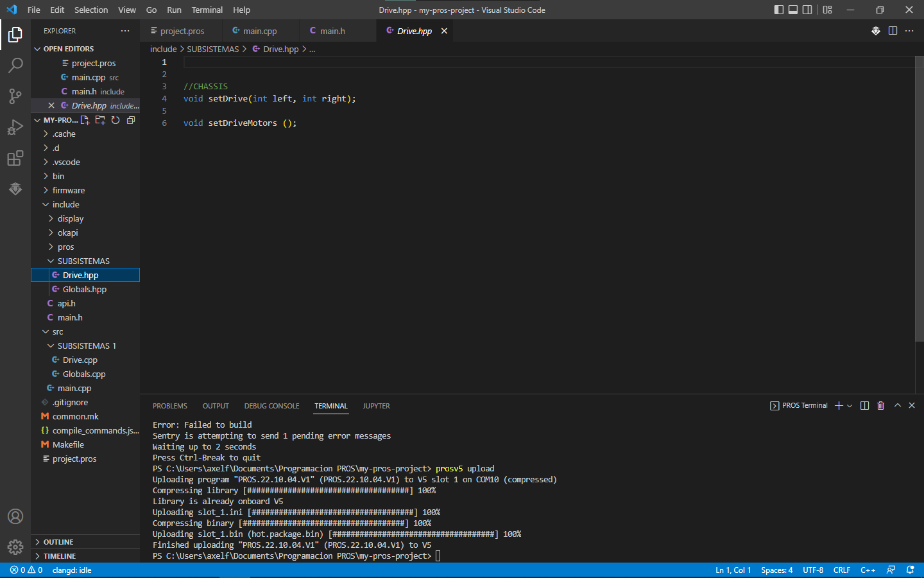Open the Terminal menu
Screen dimensions: 924x578
click(207, 10)
